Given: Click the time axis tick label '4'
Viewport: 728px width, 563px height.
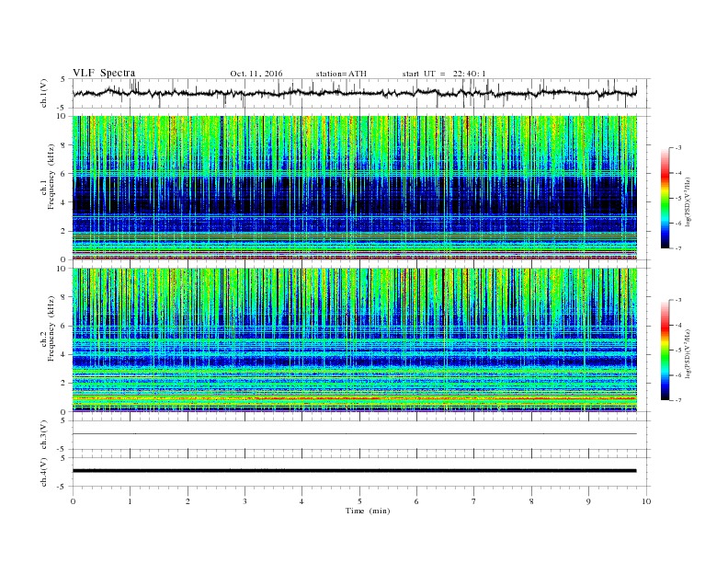Looking at the screenshot, I should coord(302,501).
